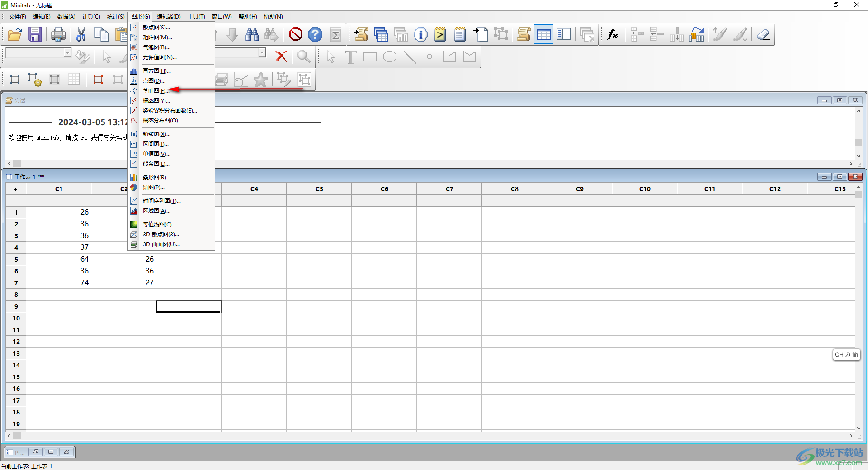Click the Show Info blue i icon
The image size is (868, 470).
(x=420, y=34)
